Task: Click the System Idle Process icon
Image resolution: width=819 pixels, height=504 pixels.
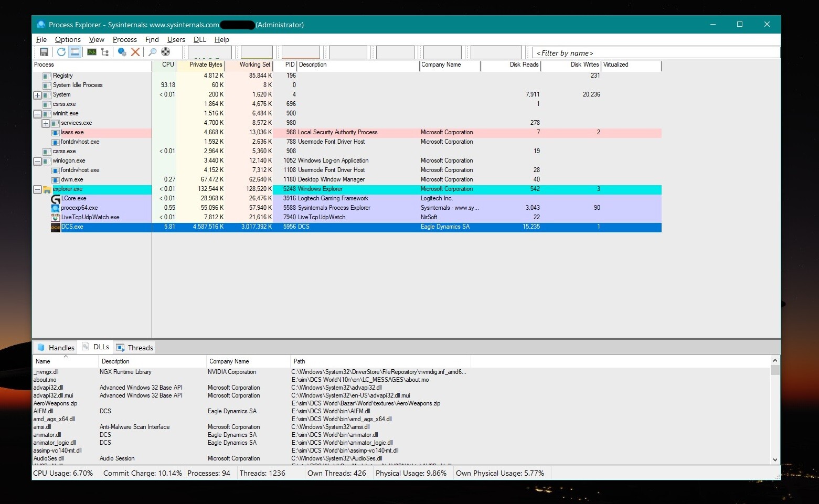Action: 47,85
